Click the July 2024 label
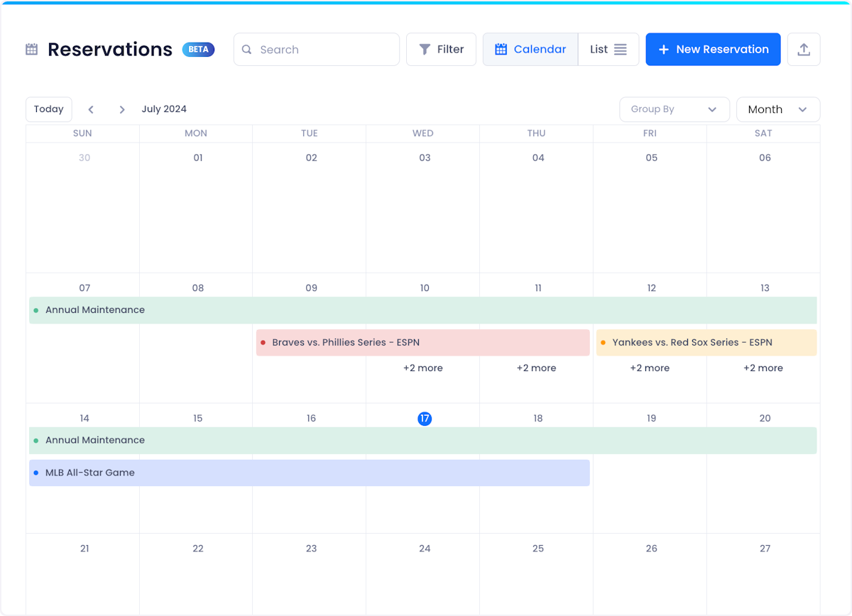This screenshot has width=852, height=616. 164,109
